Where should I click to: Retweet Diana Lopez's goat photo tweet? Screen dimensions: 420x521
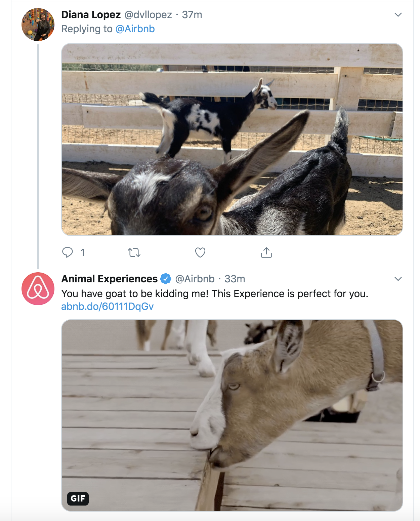tap(134, 252)
